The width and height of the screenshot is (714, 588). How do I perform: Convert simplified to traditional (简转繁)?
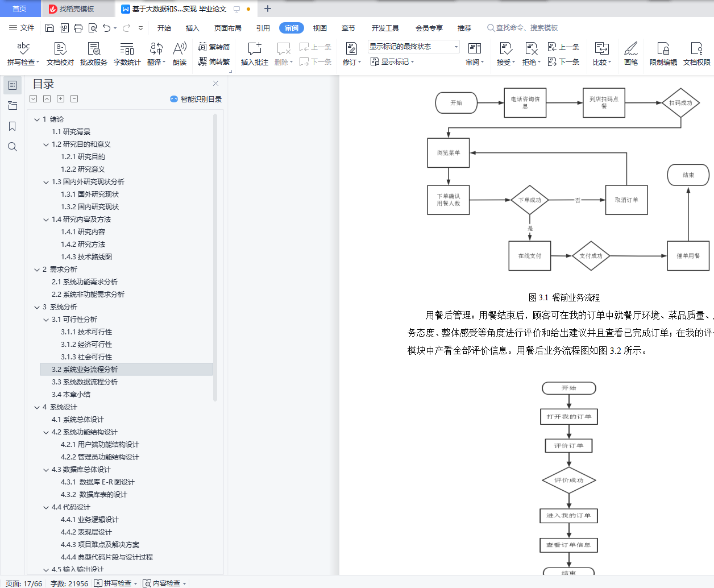tap(214, 62)
